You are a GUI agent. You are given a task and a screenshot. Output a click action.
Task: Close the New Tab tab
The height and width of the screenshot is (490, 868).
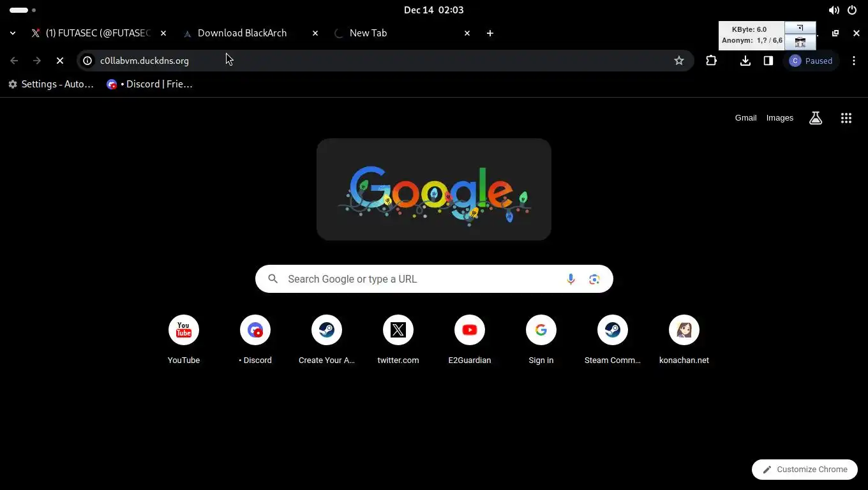(467, 33)
